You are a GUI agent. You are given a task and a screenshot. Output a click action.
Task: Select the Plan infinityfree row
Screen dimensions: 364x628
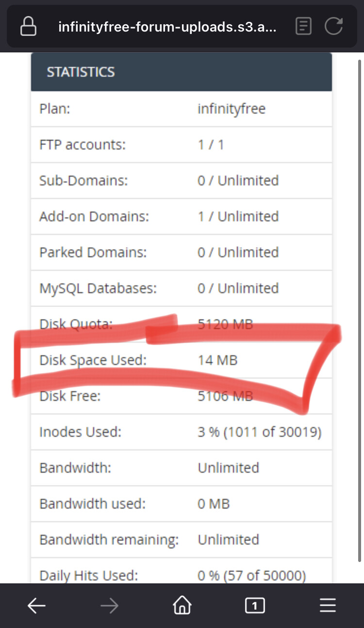click(182, 109)
